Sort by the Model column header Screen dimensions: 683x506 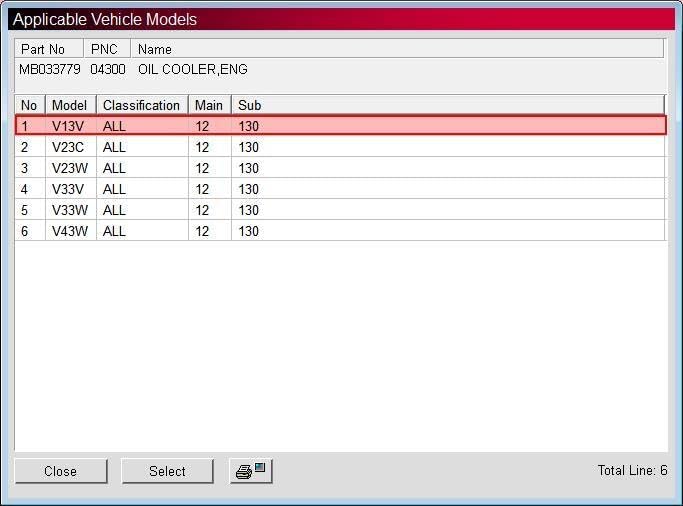click(71, 105)
